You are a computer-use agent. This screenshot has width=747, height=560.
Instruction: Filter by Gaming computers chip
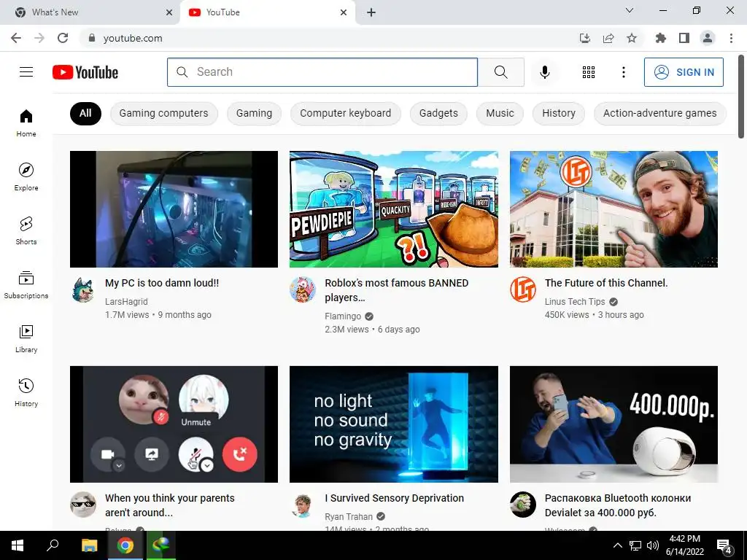[164, 113]
